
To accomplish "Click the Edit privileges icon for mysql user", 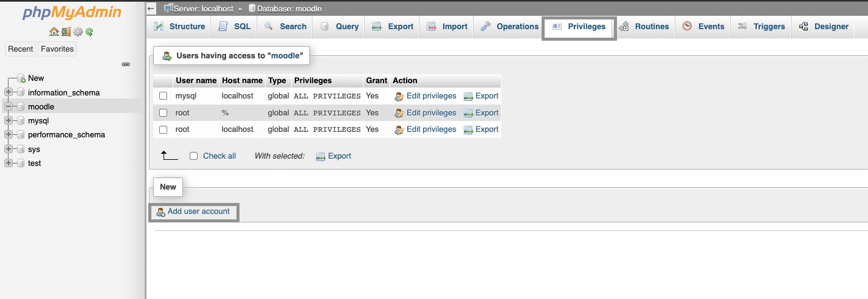I will point(399,96).
